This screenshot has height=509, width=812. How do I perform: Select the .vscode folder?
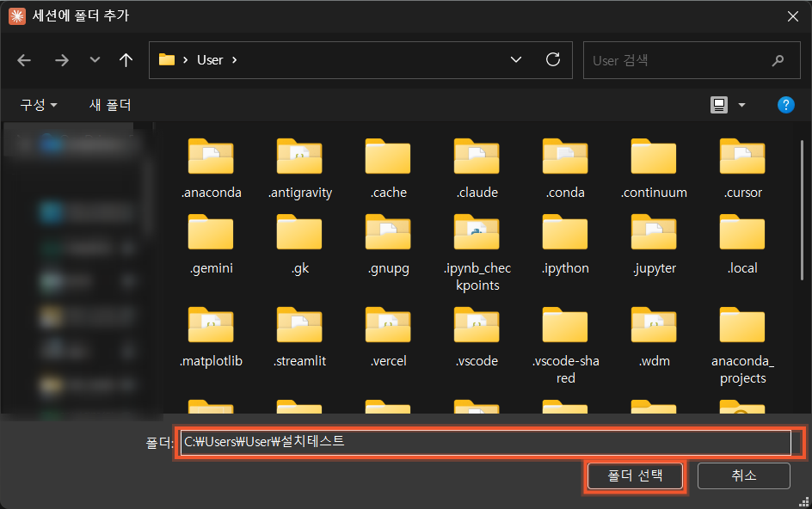pyautogui.click(x=477, y=337)
